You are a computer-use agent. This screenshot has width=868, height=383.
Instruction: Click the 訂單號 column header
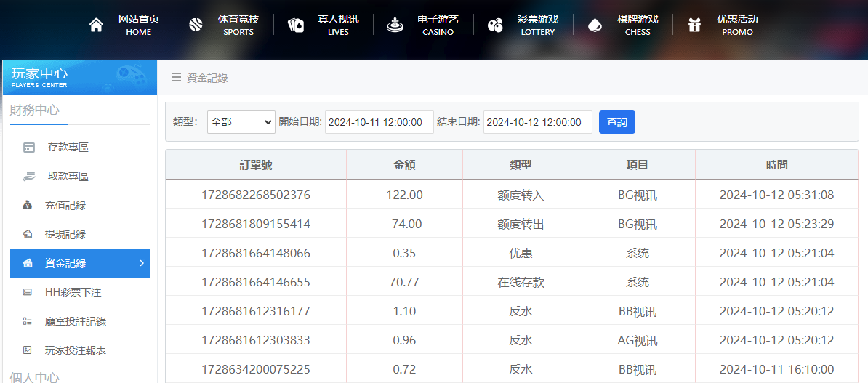coord(256,165)
